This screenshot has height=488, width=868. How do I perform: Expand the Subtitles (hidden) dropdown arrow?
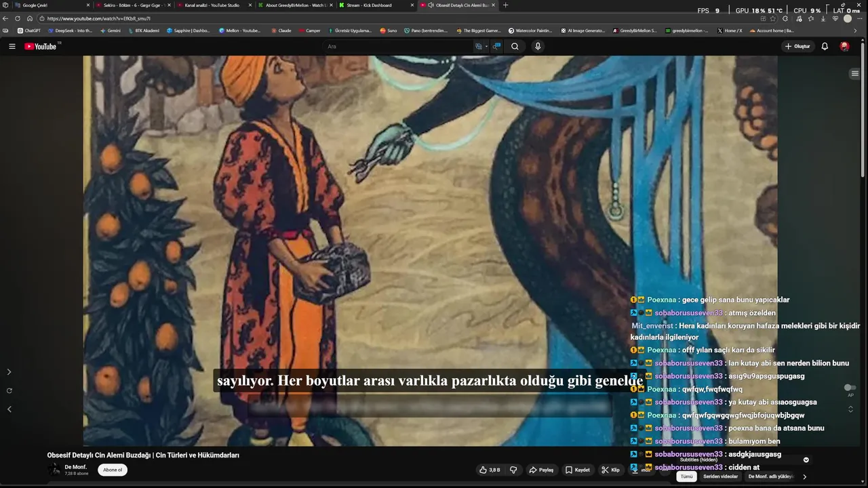click(x=806, y=460)
